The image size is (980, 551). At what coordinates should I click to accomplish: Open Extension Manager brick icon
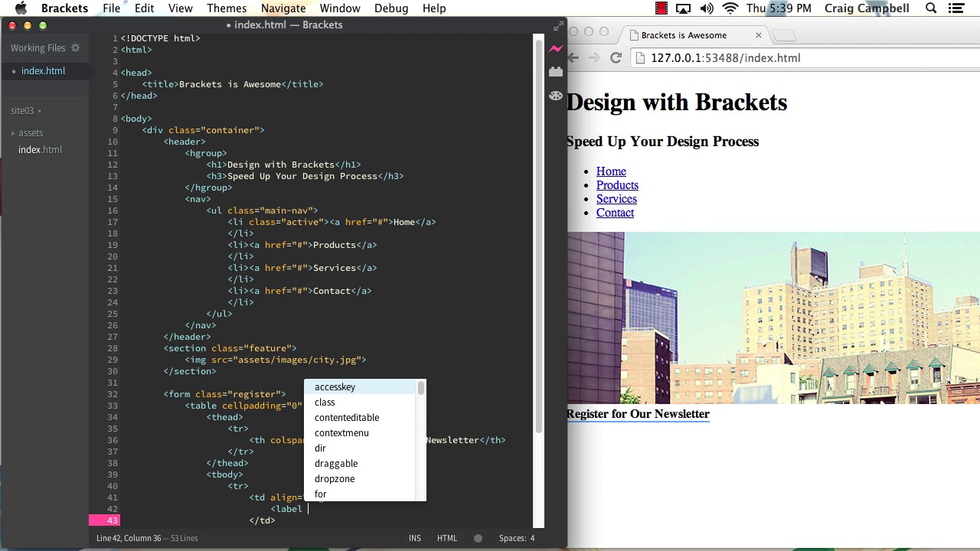556,71
